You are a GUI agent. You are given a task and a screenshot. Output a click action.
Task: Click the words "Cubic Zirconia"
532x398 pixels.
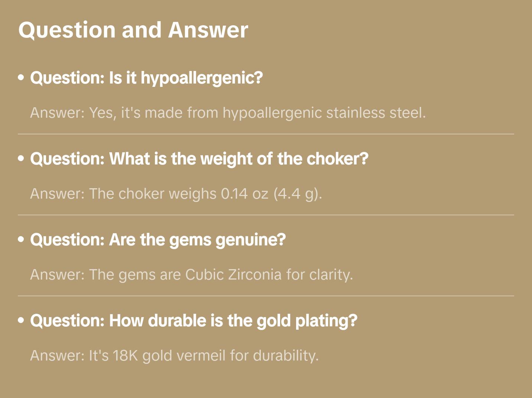tap(233, 275)
